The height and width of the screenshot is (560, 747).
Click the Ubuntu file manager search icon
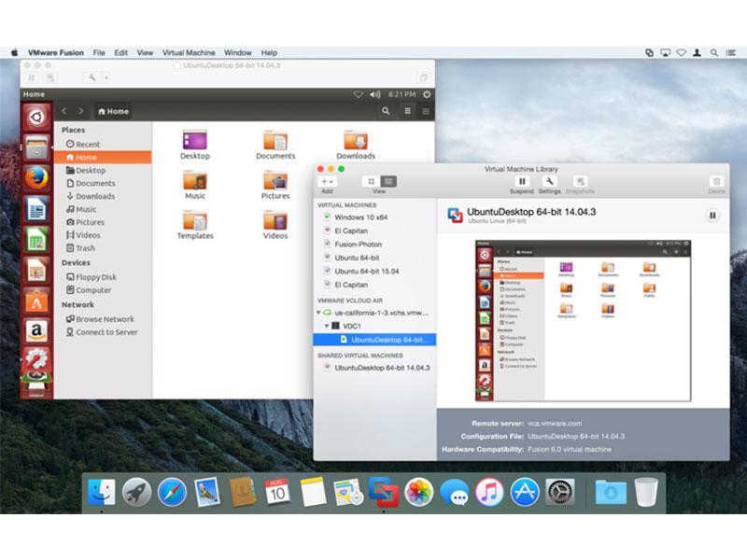pos(386,111)
